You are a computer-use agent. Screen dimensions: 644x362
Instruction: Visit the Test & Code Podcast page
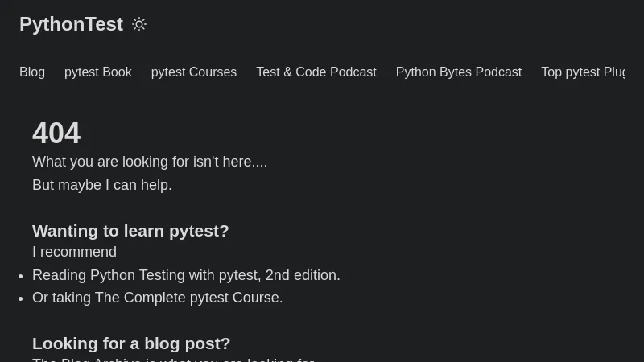[316, 72]
